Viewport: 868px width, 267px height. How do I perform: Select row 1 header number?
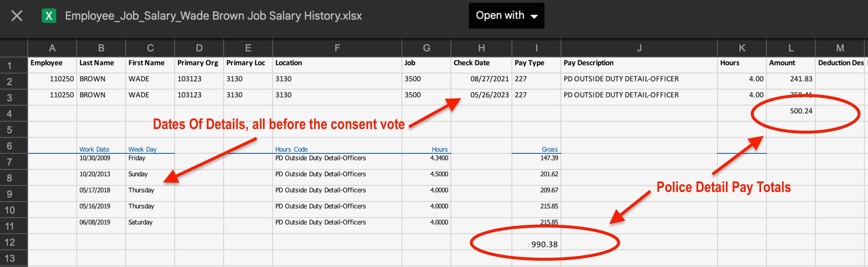coord(9,65)
